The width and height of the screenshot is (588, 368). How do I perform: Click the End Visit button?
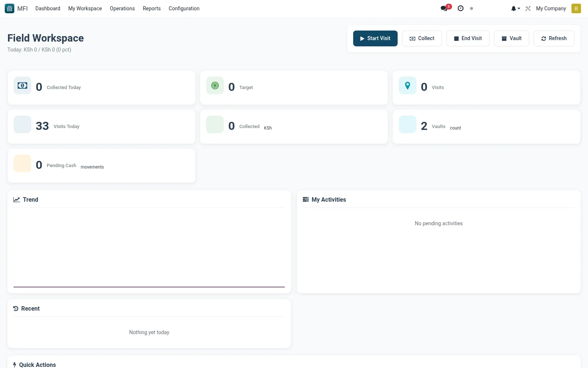click(468, 38)
